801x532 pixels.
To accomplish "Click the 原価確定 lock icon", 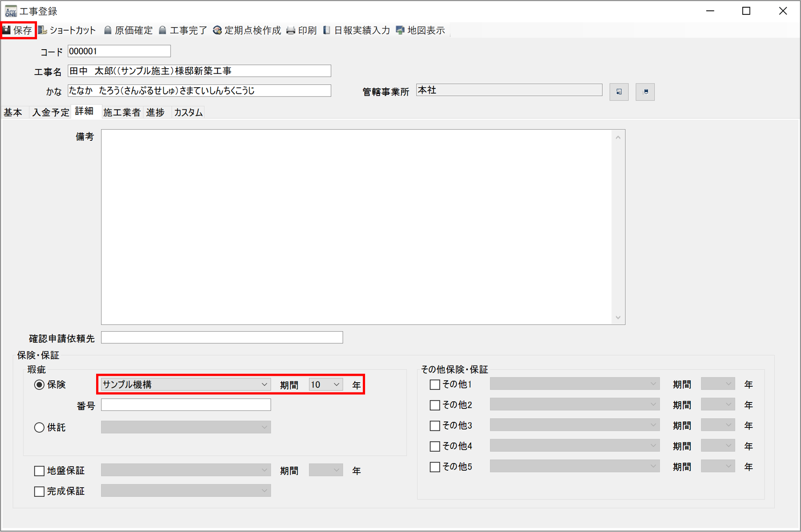I will tap(108, 30).
